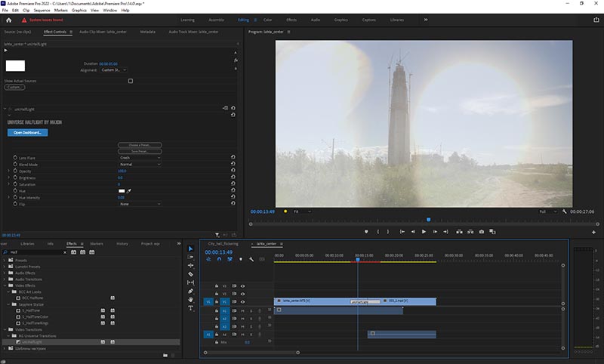Mute audio track A1
This screenshot has width=604, height=364.
(242, 311)
